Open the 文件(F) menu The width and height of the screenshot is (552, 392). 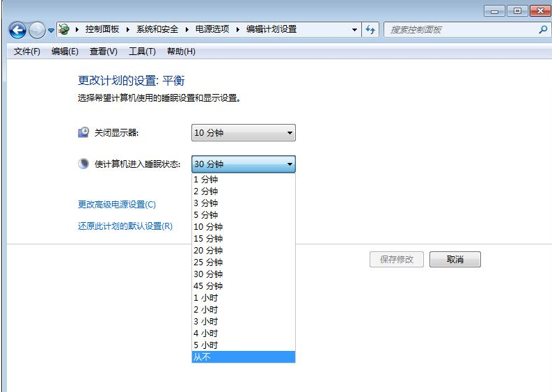[26, 52]
